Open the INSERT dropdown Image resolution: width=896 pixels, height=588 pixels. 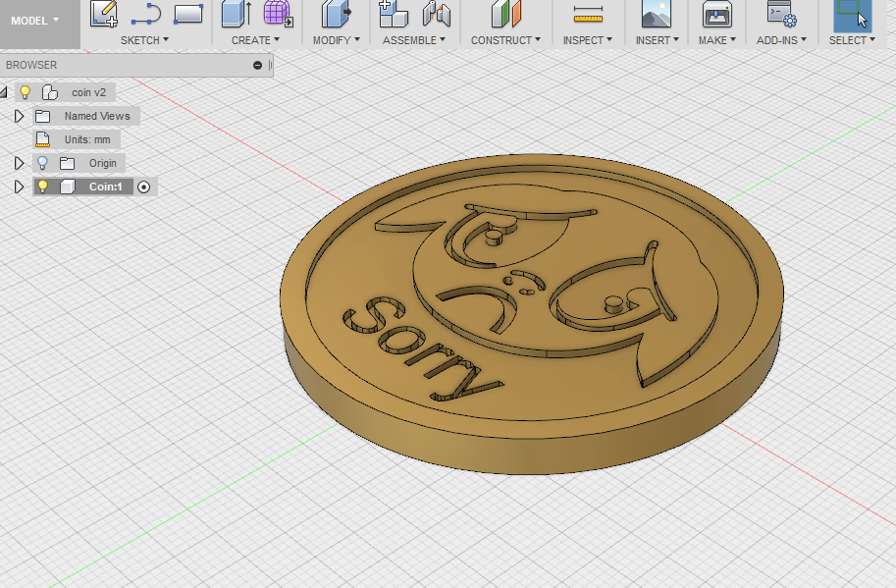658,40
